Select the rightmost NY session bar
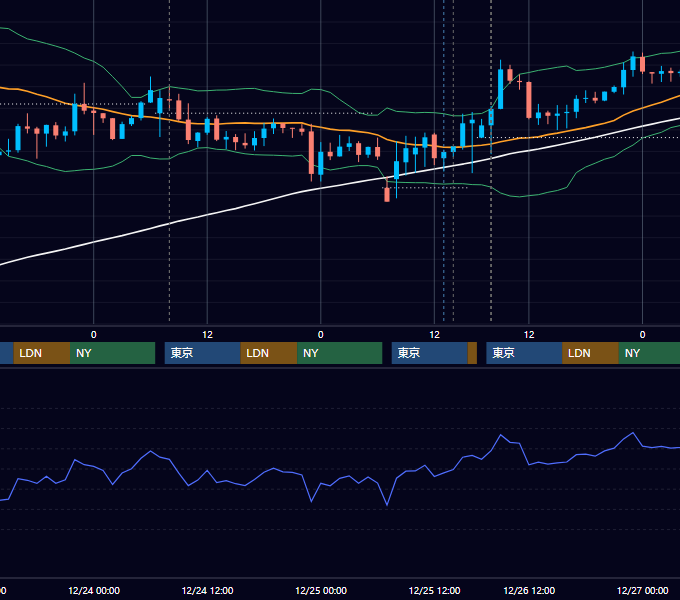The width and height of the screenshot is (680, 600). 649,353
